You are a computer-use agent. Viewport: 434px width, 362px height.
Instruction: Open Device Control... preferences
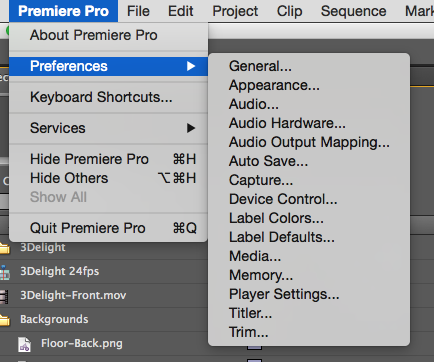click(309, 199)
